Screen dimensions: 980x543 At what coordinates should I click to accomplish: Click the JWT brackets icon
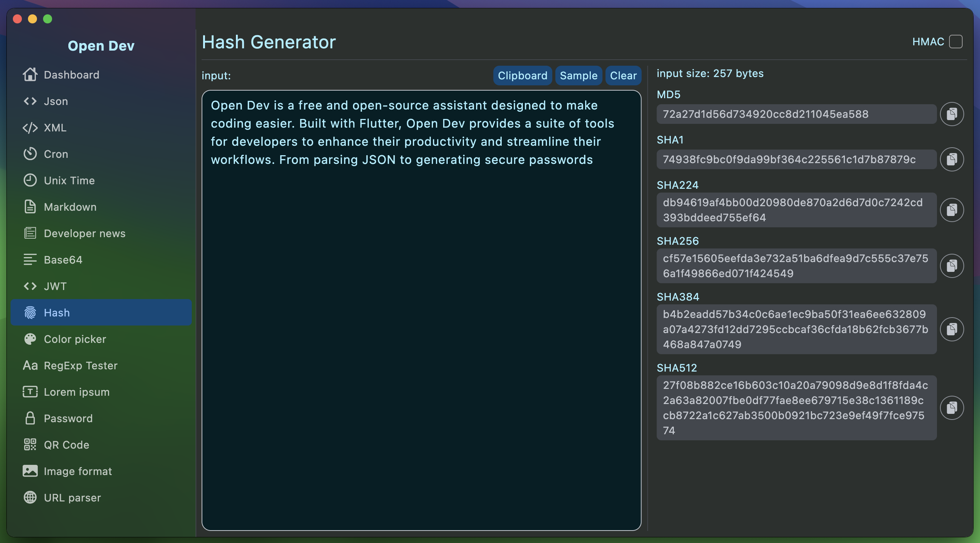[x=30, y=286]
